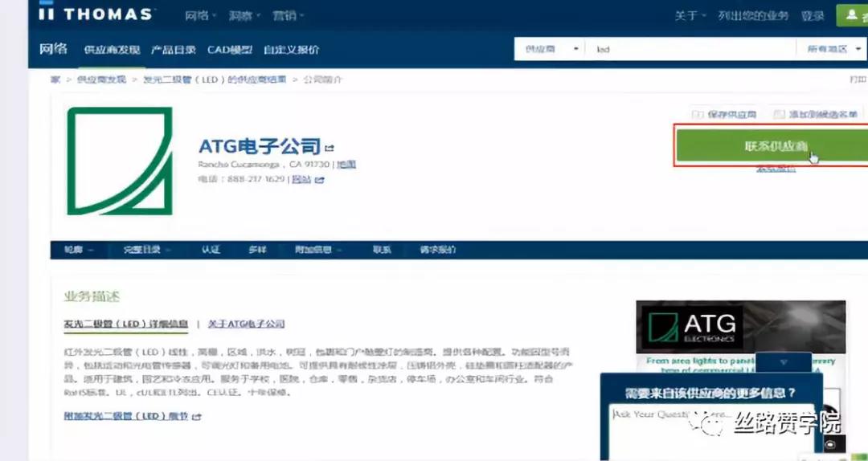Screen dimensions: 868x461
Task: Click the 家 breadcrumb link
Action: (55, 80)
